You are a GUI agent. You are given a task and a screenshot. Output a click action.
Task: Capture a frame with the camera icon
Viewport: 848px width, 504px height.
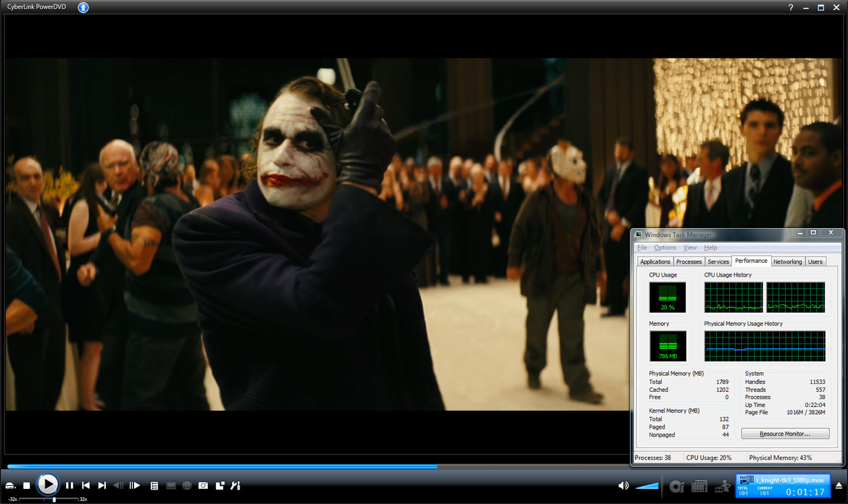point(203,486)
